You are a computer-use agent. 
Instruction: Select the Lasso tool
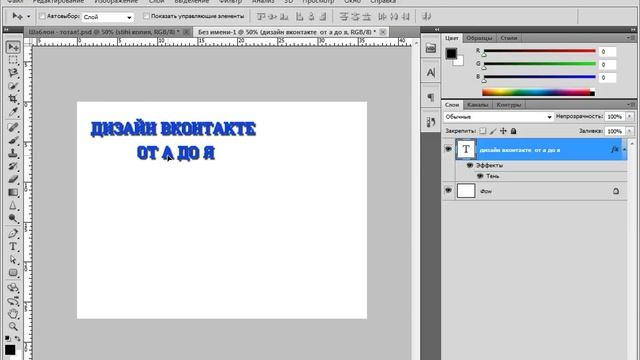[13, 73]
